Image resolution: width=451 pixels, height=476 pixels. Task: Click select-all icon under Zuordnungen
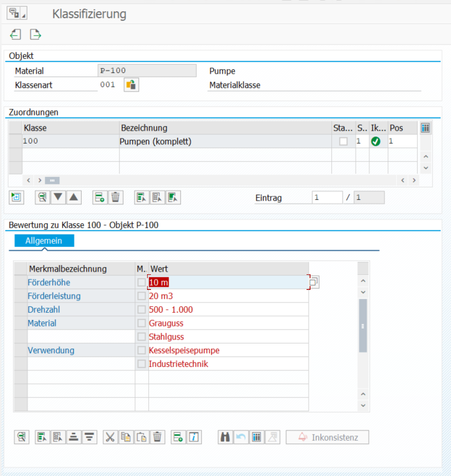142,198
